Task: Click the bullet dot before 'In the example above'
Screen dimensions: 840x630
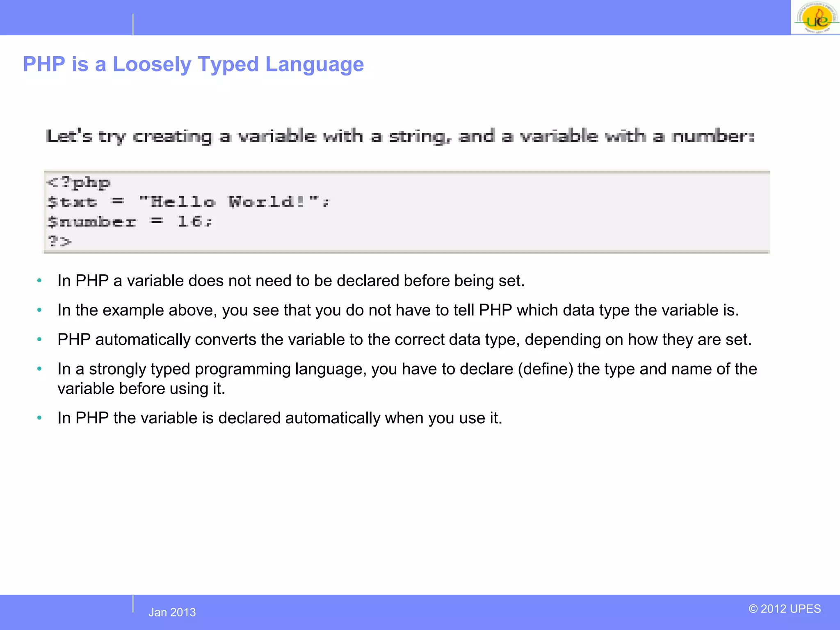Action: (x=39, y=310)
